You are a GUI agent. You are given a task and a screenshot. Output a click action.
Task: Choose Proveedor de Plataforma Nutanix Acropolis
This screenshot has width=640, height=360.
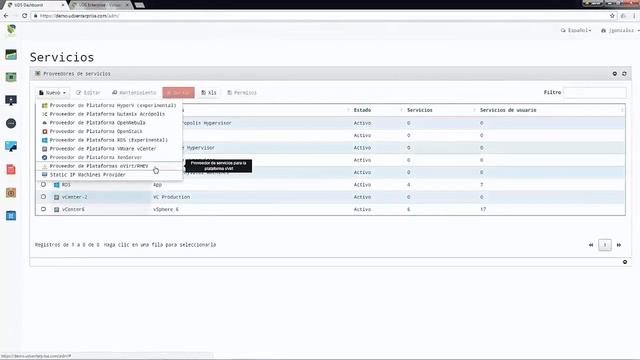(x=109, y=114)
